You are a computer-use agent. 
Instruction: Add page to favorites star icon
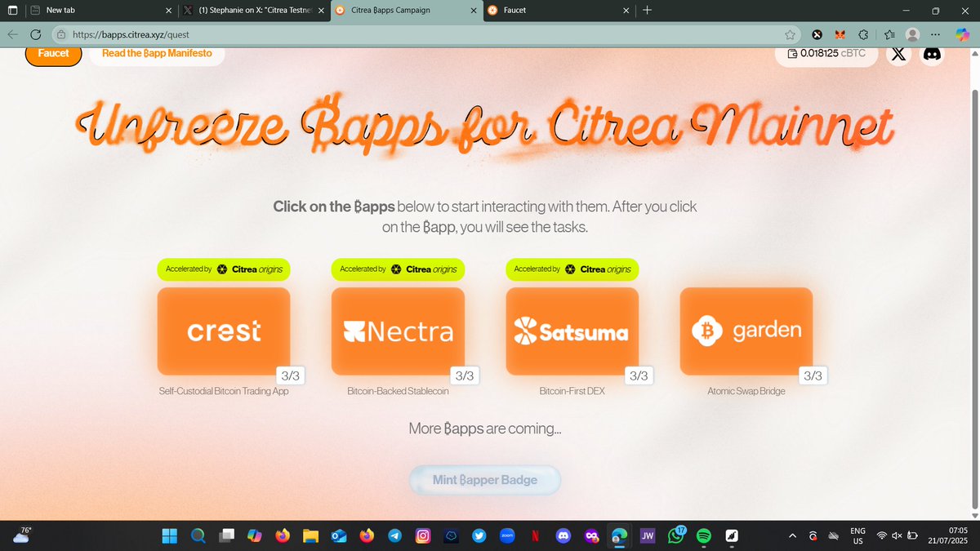(790, 34)
